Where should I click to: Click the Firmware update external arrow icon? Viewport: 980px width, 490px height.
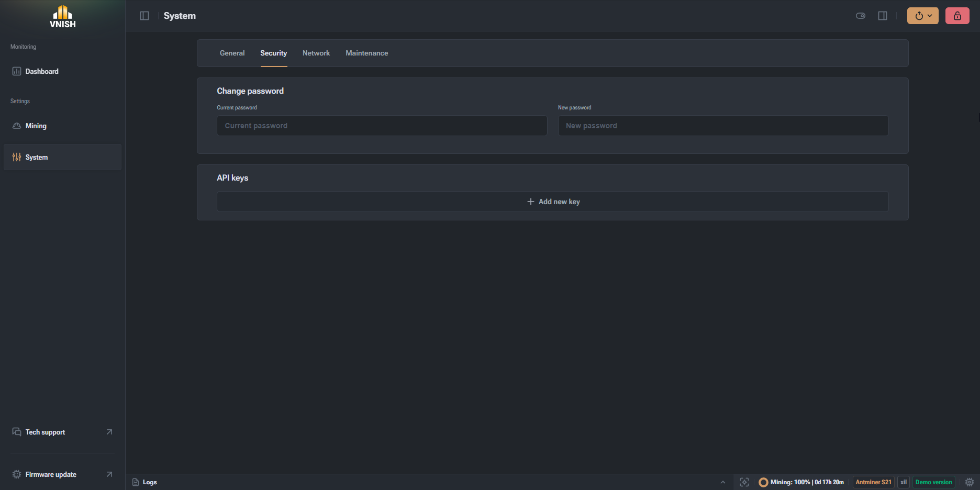point(109,474)
